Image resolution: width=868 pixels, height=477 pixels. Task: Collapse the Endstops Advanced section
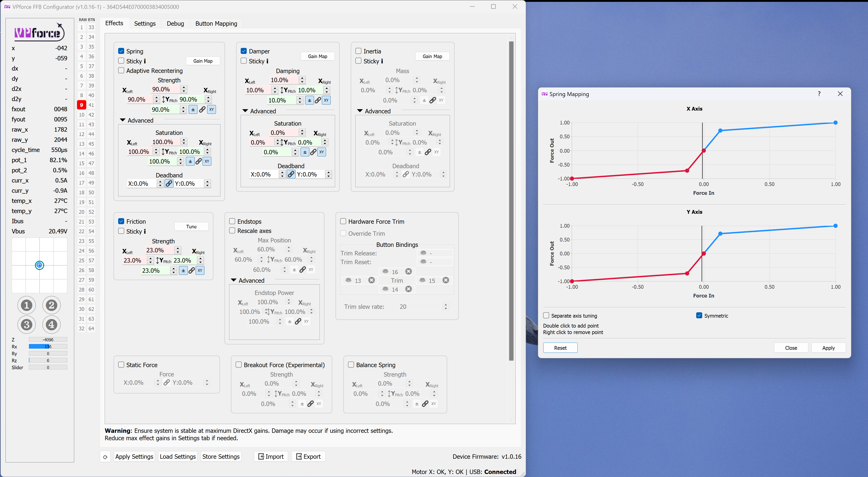(234, 280)
